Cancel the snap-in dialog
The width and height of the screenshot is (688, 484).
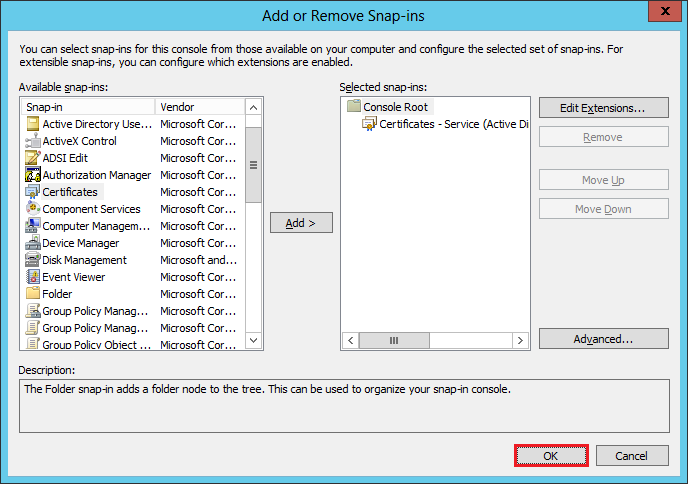coord(632,455)
